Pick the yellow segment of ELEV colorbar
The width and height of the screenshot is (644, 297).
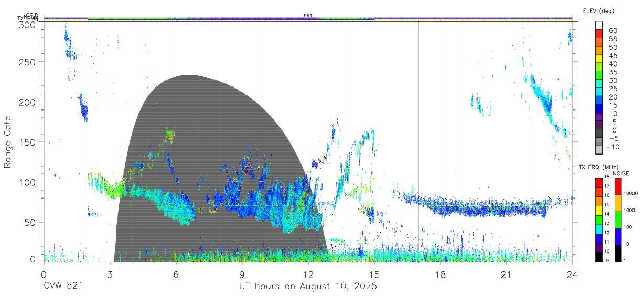(x=599, y=58)
